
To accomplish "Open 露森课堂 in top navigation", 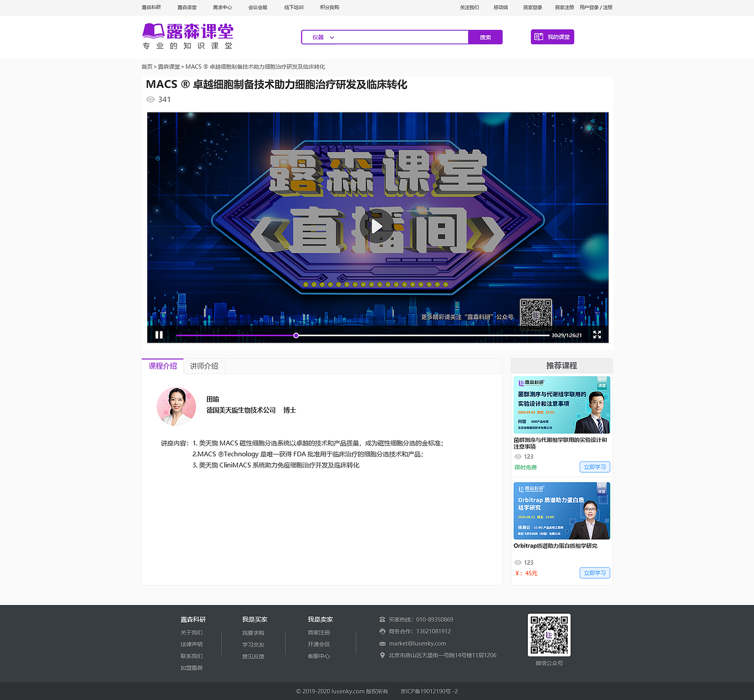I will [x=187, y=8].
